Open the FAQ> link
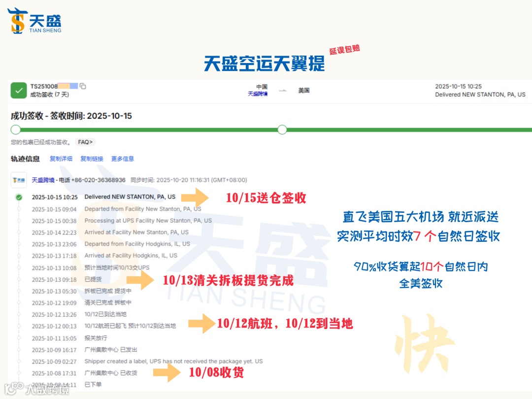Image resolution: width=532 pixels, height=399 pixels. (85, 142)
